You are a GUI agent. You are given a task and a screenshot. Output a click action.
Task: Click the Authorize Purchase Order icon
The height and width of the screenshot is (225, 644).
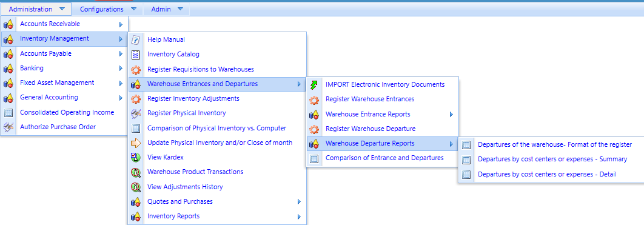click(x=8, y=127)
